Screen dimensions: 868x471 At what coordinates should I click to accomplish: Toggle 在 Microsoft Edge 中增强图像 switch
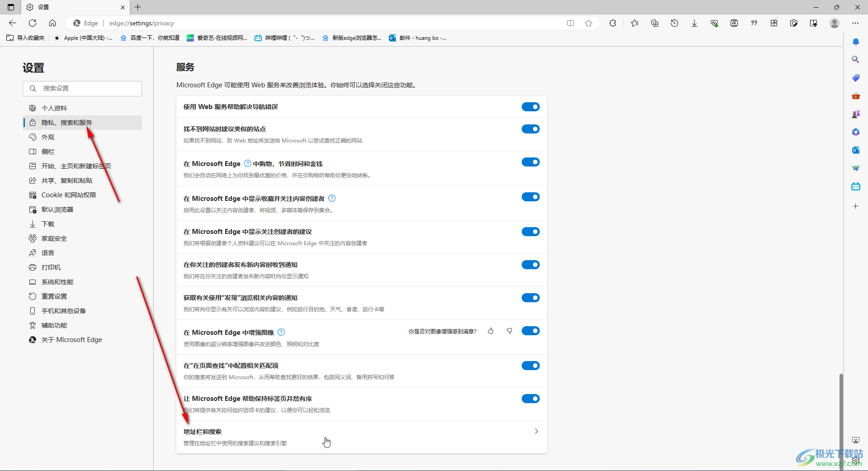point(530,331)
